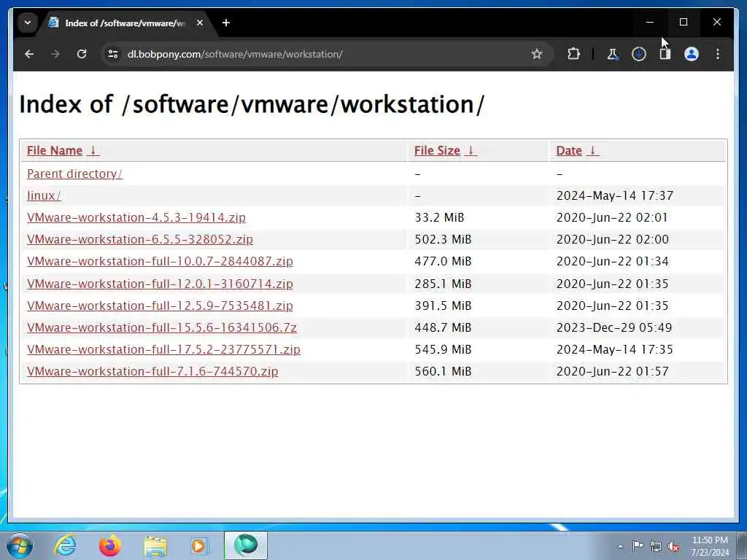The height and width of the screenshot is (560, 747).
Task: Download VMware-workstation-full-7.1.6-744570.zip
Action: [x=152, y=371]
